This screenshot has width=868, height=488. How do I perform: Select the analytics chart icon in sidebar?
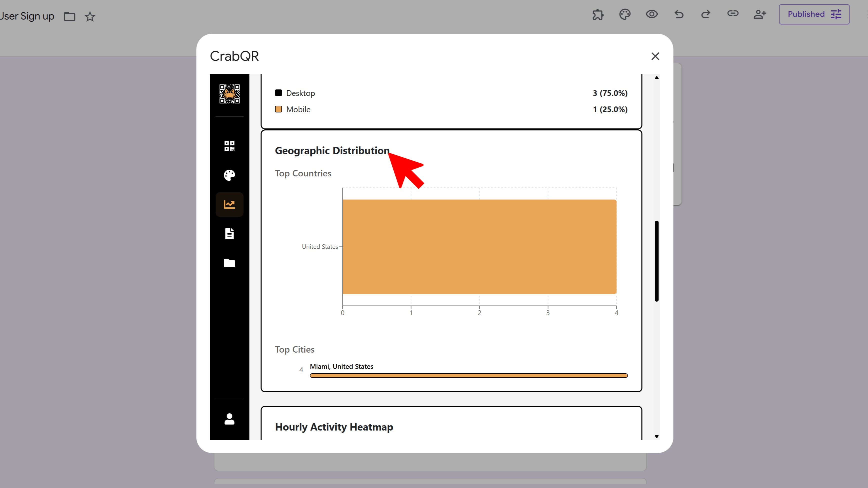pyautogui.click(x=229, y=204)
